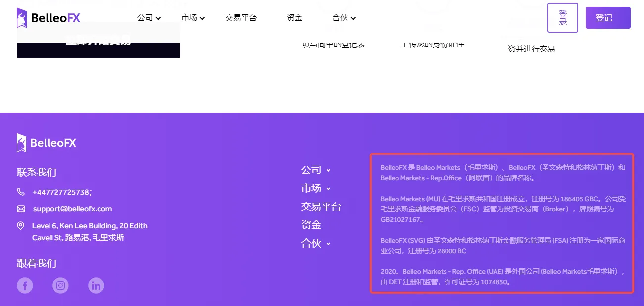Open the Facebook social icon

click(x=25, y=285)
